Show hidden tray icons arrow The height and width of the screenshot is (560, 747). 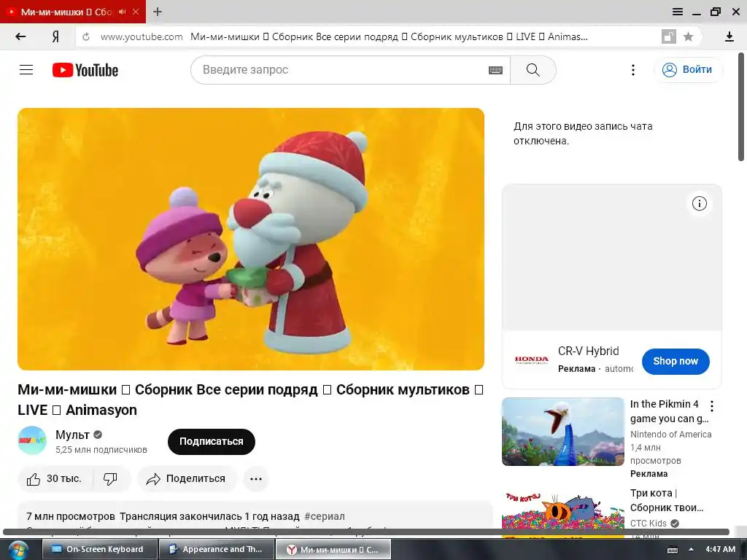[x=691, y=550]
